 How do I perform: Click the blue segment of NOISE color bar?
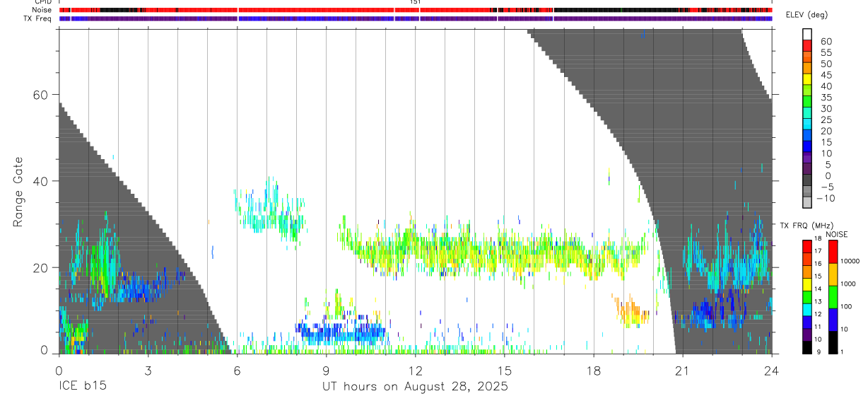[833, 318]
